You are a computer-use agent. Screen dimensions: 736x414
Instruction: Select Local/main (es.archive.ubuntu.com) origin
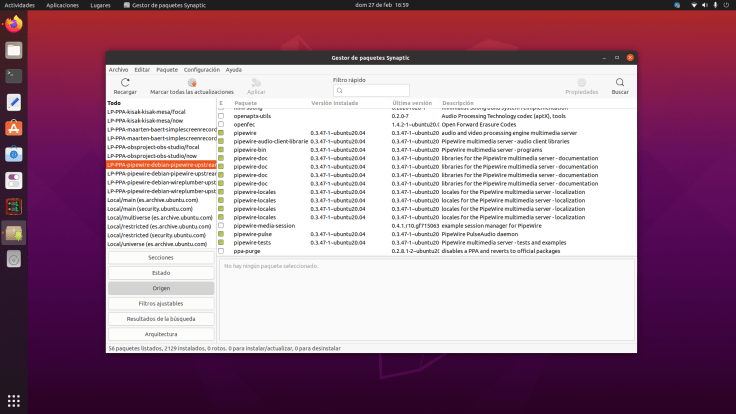point(160,199)
